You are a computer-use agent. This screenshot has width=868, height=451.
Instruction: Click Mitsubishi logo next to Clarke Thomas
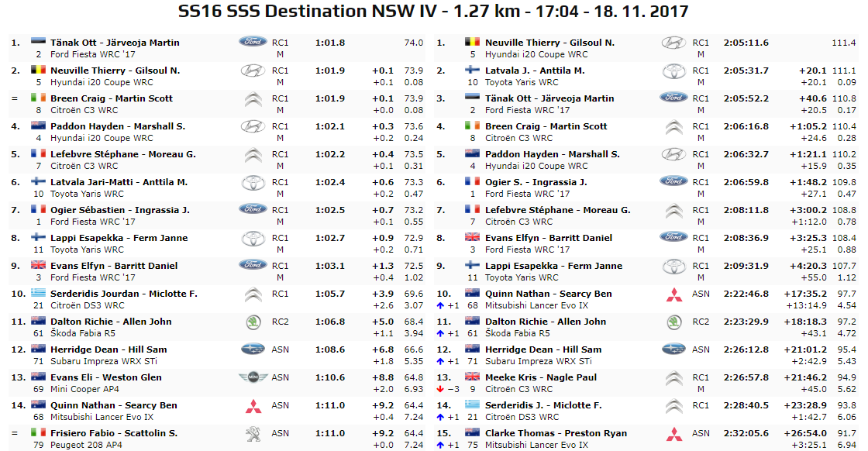673,433
